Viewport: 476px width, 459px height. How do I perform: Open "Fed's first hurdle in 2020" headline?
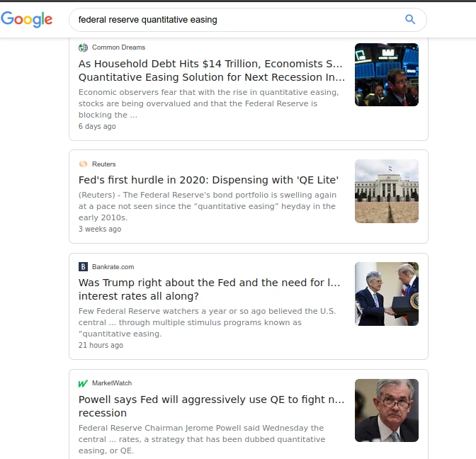tap(208, 180)
